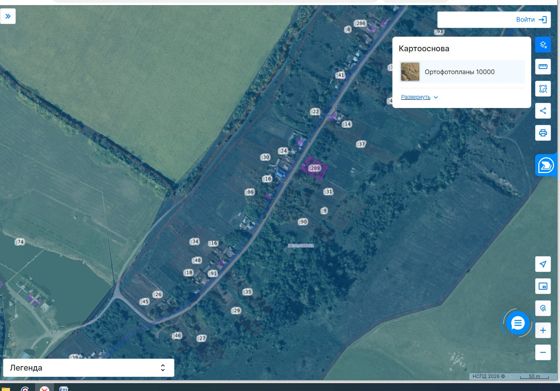Select the ruler measurement tool

(543, 67)
